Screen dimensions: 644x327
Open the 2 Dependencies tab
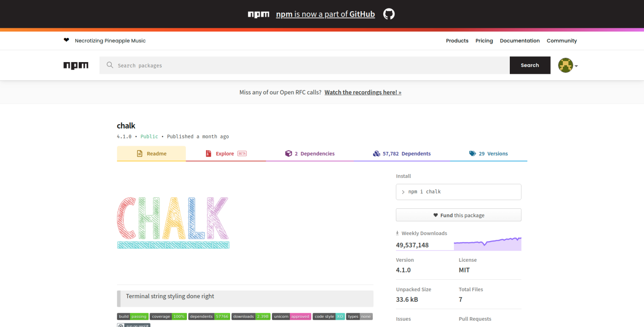pos(310,154)
